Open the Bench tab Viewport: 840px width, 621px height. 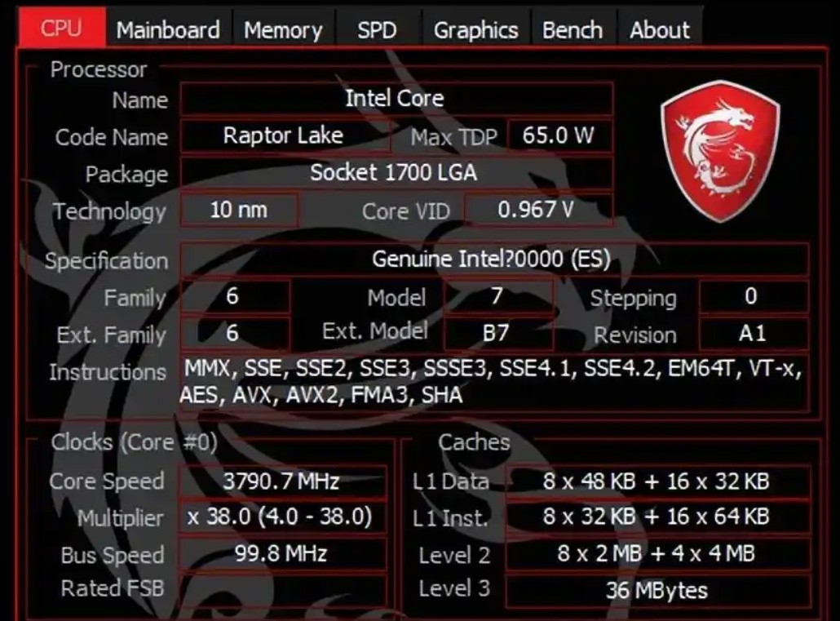tap(573, 29)
